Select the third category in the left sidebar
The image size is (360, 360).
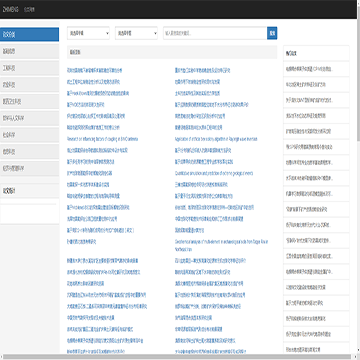[29, 68]
